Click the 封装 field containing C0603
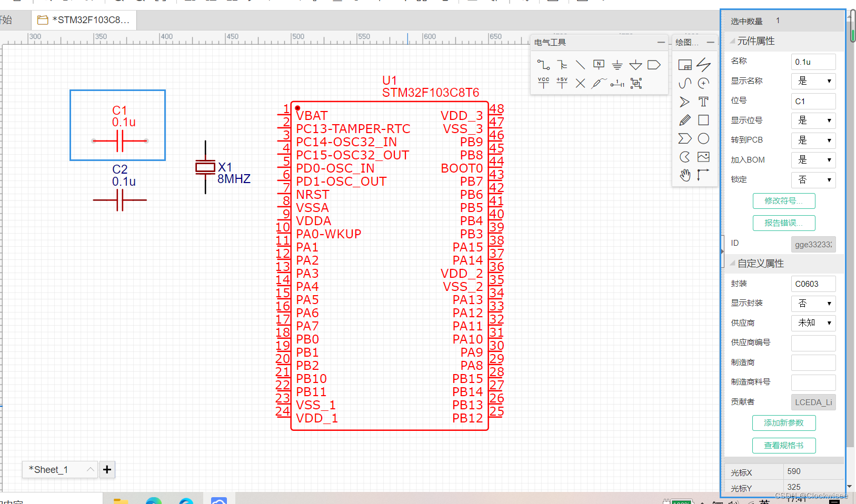The height and width of the screenshot is (504, 856). click(813, 284)
